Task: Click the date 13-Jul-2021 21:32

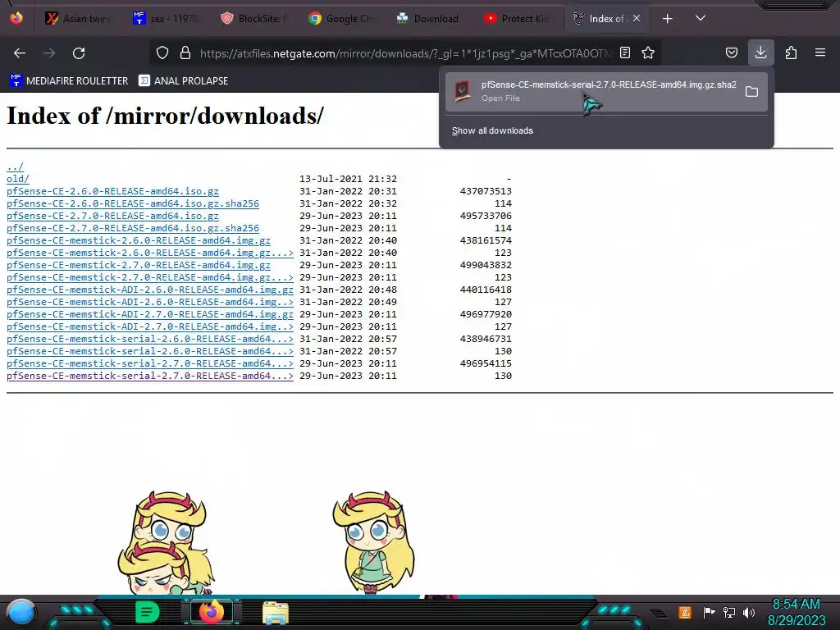Action: point(348,179)
